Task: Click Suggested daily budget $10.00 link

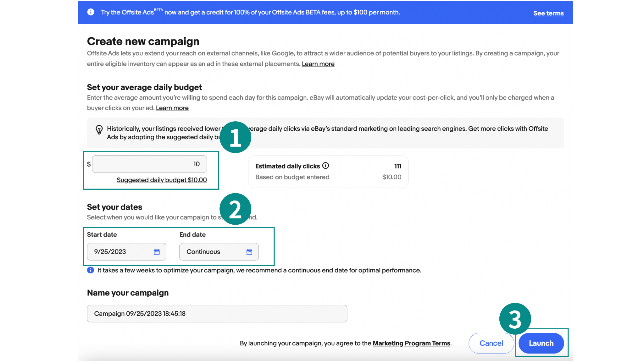Action: click(x=162, y=180)
